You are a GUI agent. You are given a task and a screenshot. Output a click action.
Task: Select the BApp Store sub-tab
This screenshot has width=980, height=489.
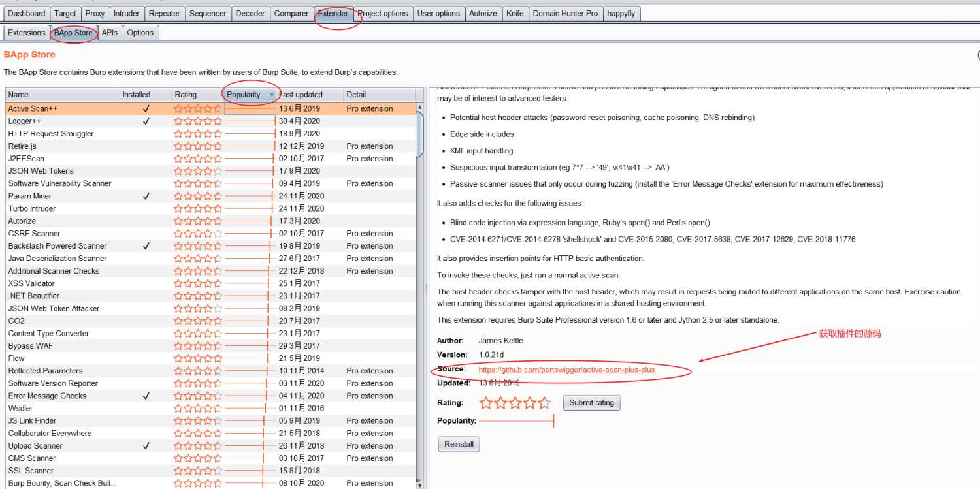[x=73, y=33]
